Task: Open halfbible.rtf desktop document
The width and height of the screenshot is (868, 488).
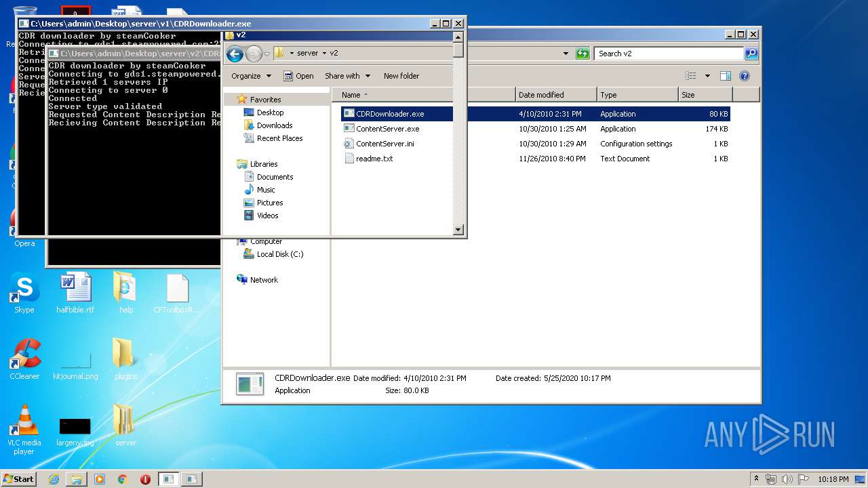Action: pyautogui.click(x=75, y=293)
